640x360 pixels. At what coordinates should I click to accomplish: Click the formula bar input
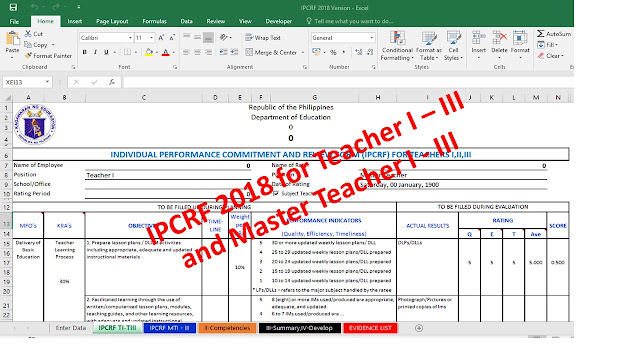pos(348,82)
